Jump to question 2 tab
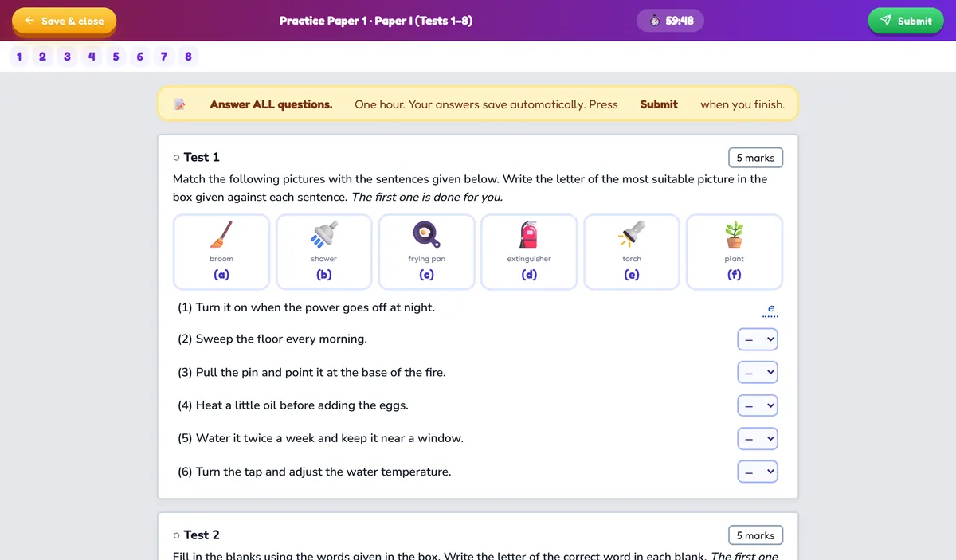Image resolution: width=956 pixels, height=560 pixels. tap(42, 57)
